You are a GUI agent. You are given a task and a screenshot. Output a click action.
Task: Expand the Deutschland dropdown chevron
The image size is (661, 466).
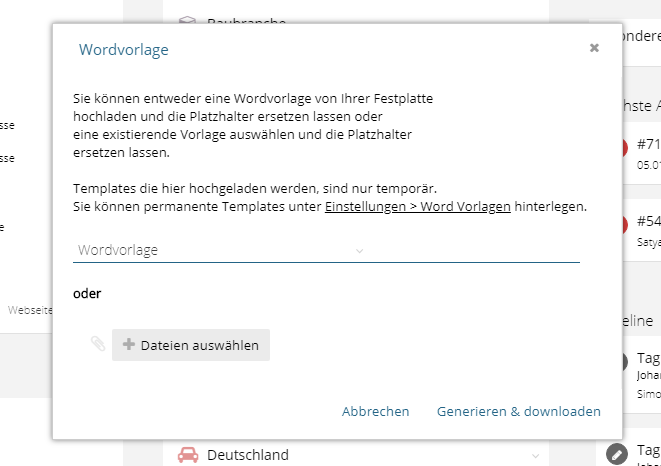pyautogui.click(x=535, y=456)
